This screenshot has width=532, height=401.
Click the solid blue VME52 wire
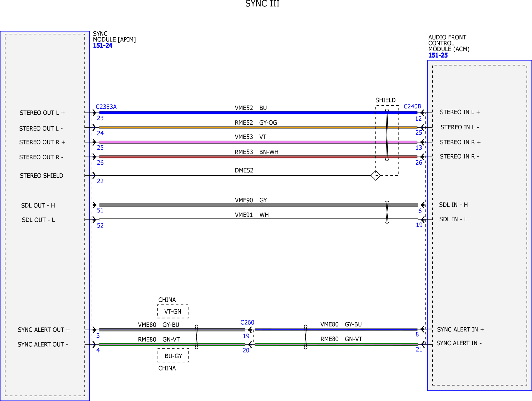coord(258,113)
